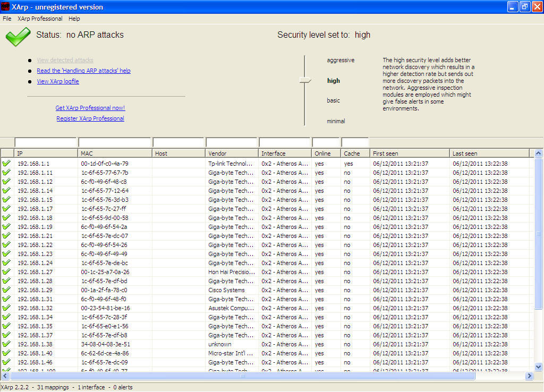Screen dimensions: 544x392
Task: Select the check icon for 192.168.1.23
Action: (x=6, y=253)
